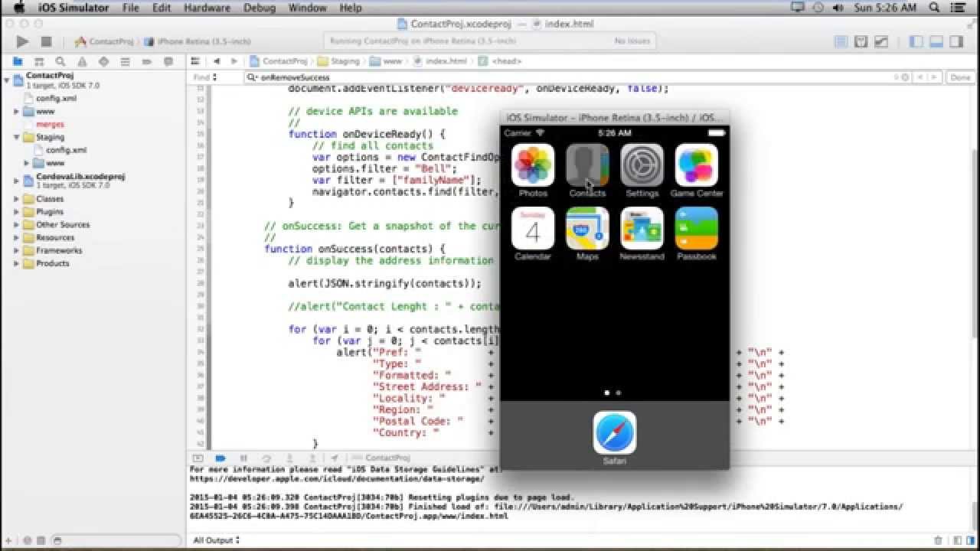
Task: Expand the Classes group
Action: click(x=16, y=199)
